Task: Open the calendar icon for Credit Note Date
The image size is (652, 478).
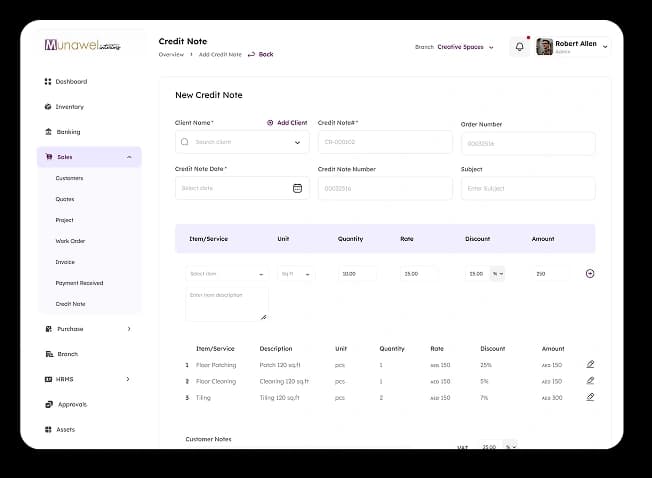Action: pos(297,188)
